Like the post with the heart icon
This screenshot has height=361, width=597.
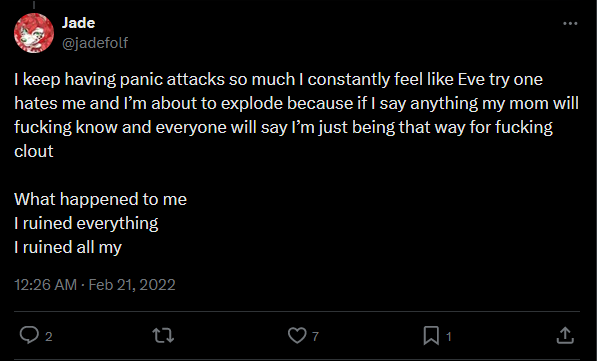pos(297,335)
